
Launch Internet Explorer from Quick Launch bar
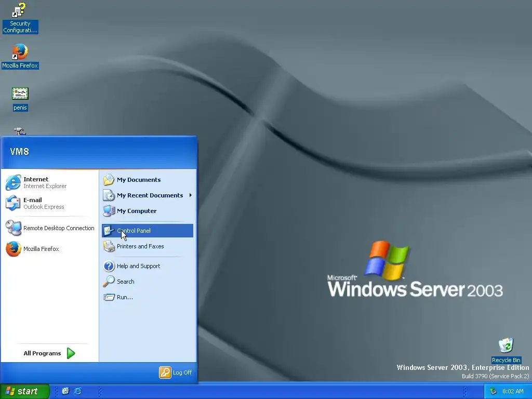coord(78,391)
